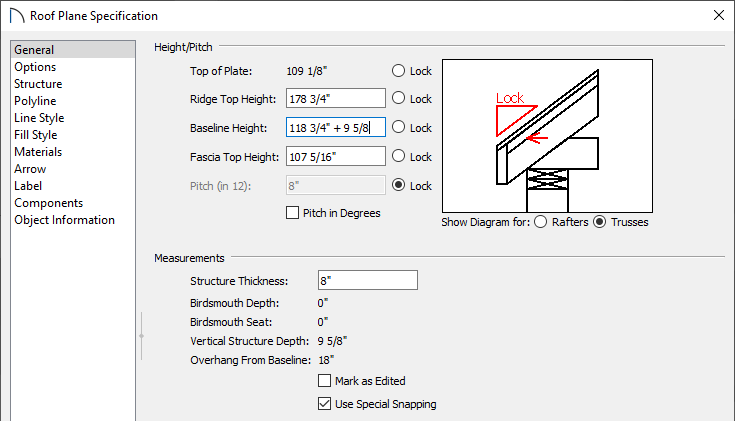This screenshot has height=421, width=735.
Task: Show diagram for Rafters
Action: [x=540, y=222]
